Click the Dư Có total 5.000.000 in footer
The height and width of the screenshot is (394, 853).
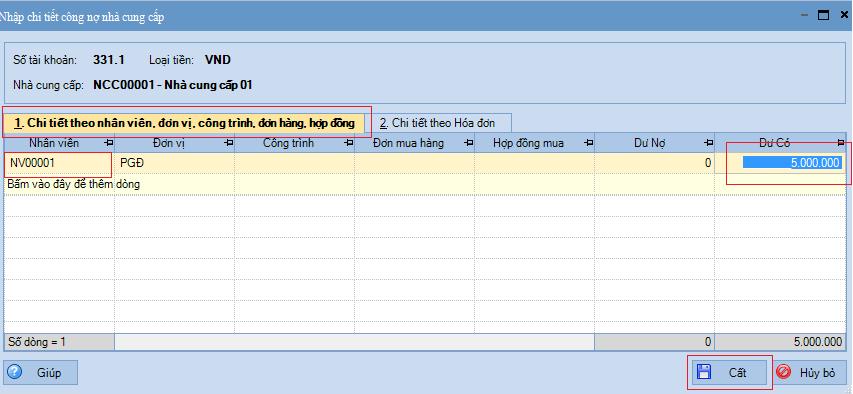coord(780,342)
